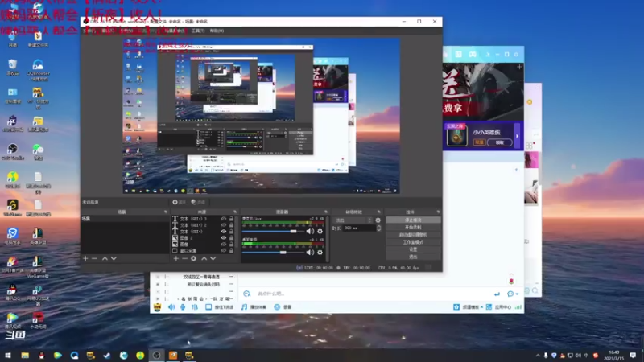Open microphone audio settings gear in mixer

(320, 232)
